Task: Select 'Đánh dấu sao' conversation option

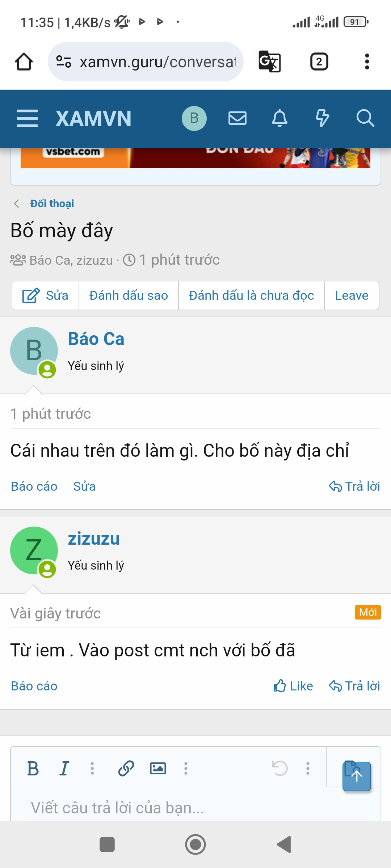Action: [x=129, y=295]
